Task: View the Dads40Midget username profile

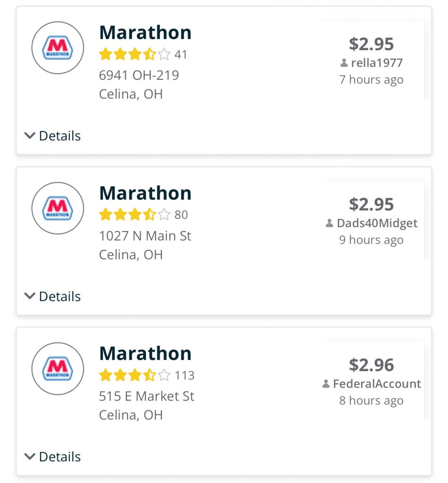Action: click(377, 224)
